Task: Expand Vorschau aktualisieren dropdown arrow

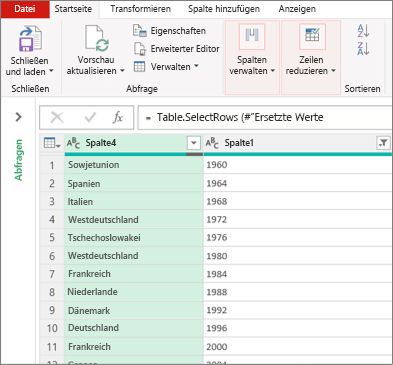Action: click(x=122, y=71)
